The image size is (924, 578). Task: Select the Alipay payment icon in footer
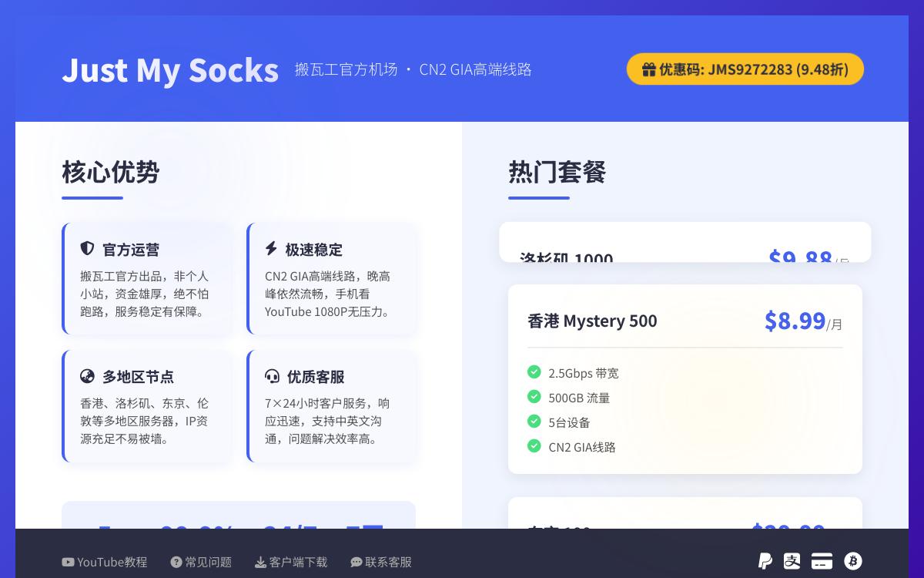click(x=792, y=562)
